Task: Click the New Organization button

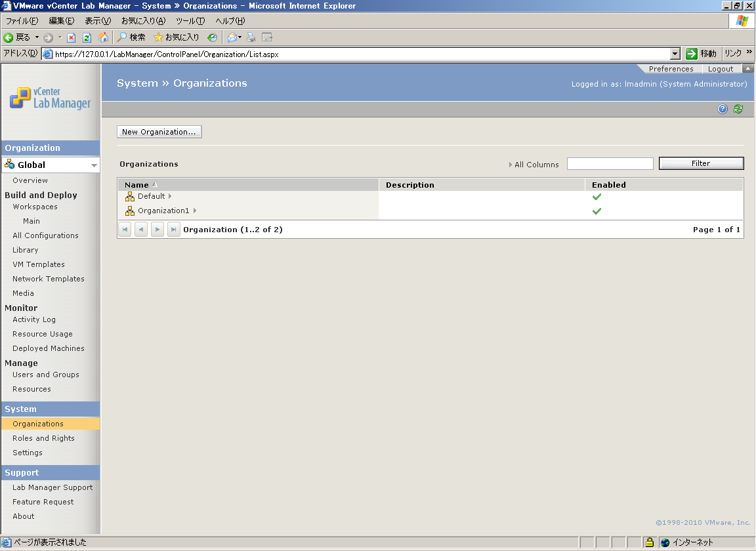Action: coord(159,132)
